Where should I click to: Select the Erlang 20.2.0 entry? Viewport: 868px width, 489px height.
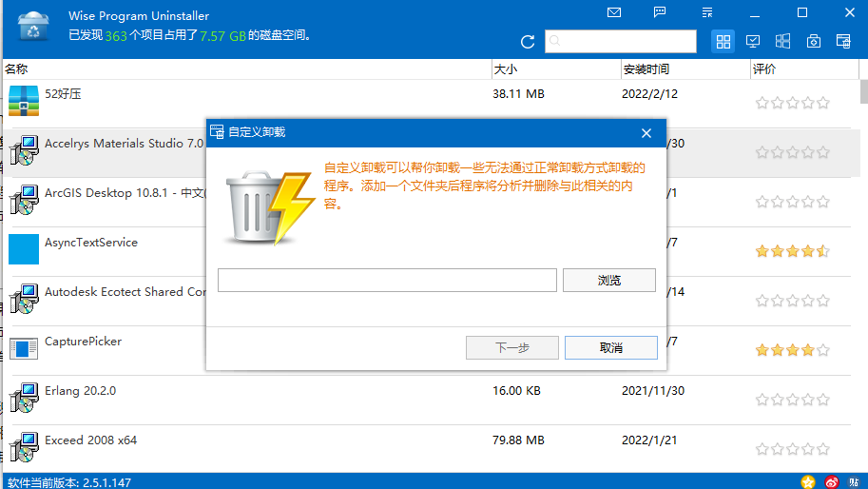(x=80, y=391)
